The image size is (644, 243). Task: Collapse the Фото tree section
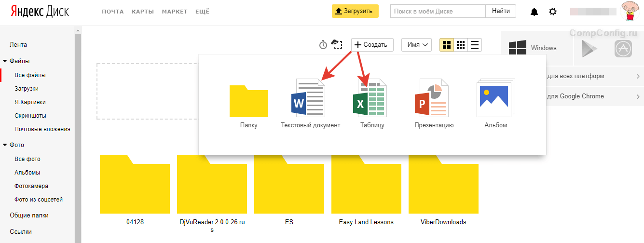pyautogui.click(x=5, y=145)
